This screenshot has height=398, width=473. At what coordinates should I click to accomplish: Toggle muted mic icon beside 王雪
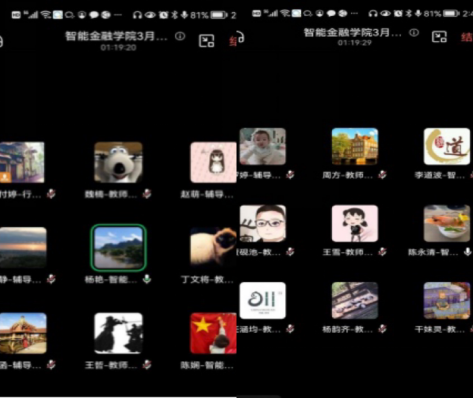point(382,252)
